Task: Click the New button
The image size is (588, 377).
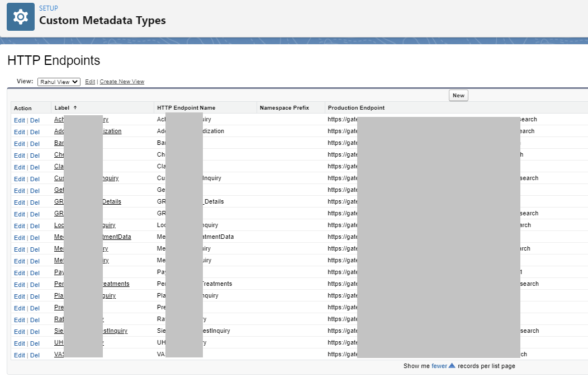Action: point(458,96)
